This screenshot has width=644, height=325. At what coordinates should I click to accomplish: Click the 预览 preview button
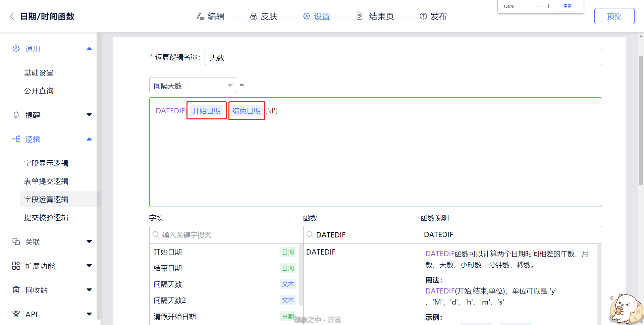point(614,16)
